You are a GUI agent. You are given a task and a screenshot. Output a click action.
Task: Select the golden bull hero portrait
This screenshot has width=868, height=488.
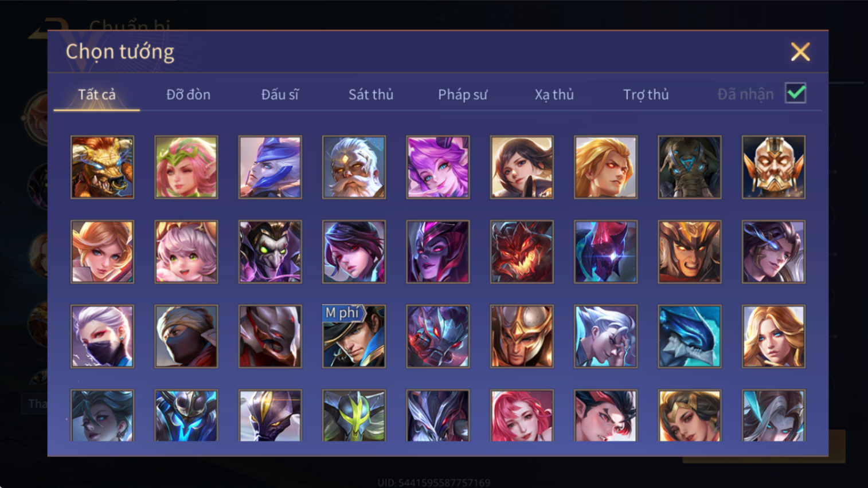tap(102, 167)
